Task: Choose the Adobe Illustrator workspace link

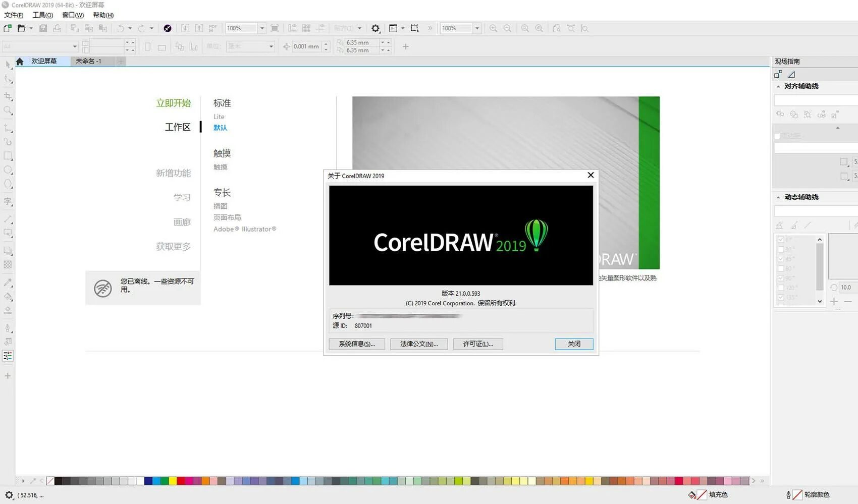Action: pos(245,229)
